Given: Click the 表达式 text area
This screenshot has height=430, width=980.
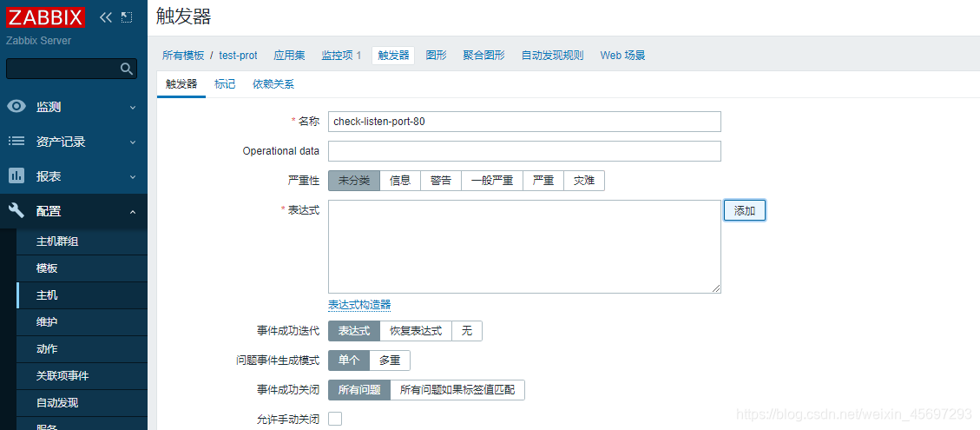Looking at the screenshot, I should 524,247.
